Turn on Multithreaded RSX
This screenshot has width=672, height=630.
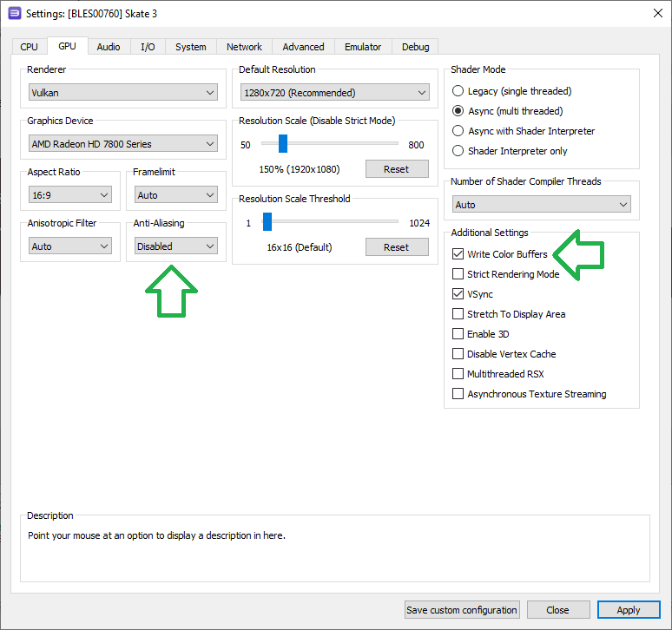pos(458,374)
